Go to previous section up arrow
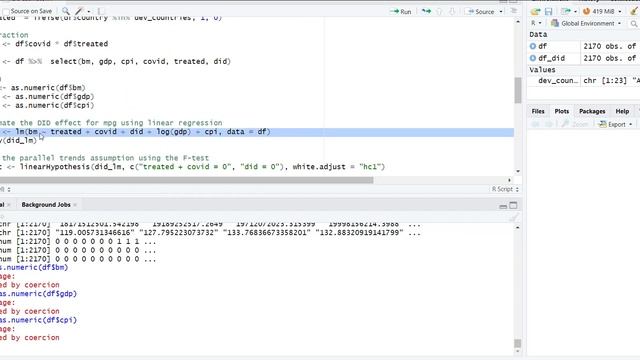Image resolution: width=640 pixels, height=360 pixels. pyautogui.click(x=439, y=11)
